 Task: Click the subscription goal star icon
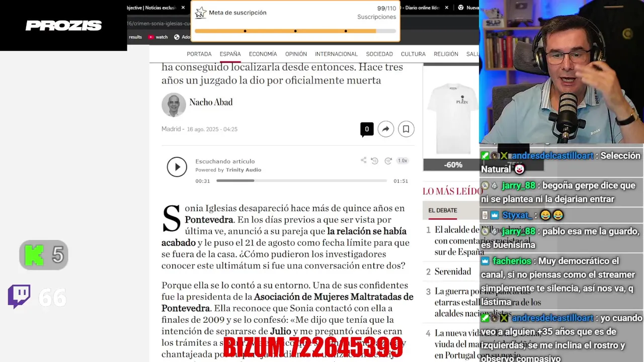(x=200, y=13)
